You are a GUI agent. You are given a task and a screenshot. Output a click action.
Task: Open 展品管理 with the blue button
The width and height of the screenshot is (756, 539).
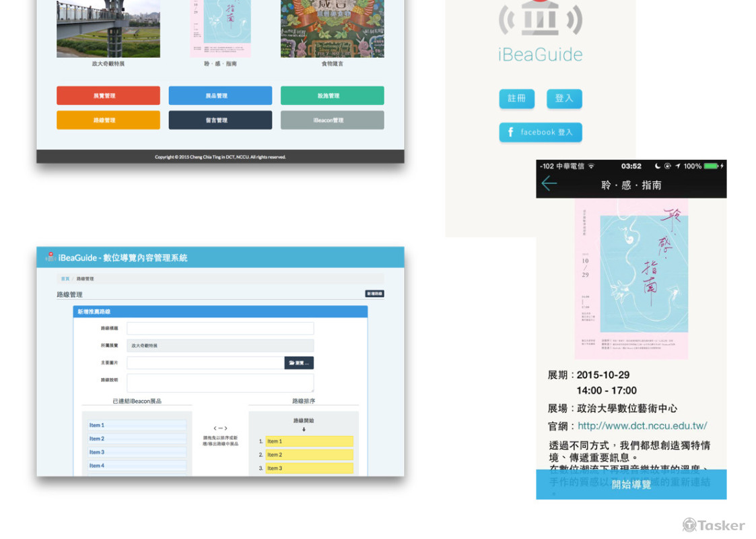pyautogui.click(x=220, y=96)
